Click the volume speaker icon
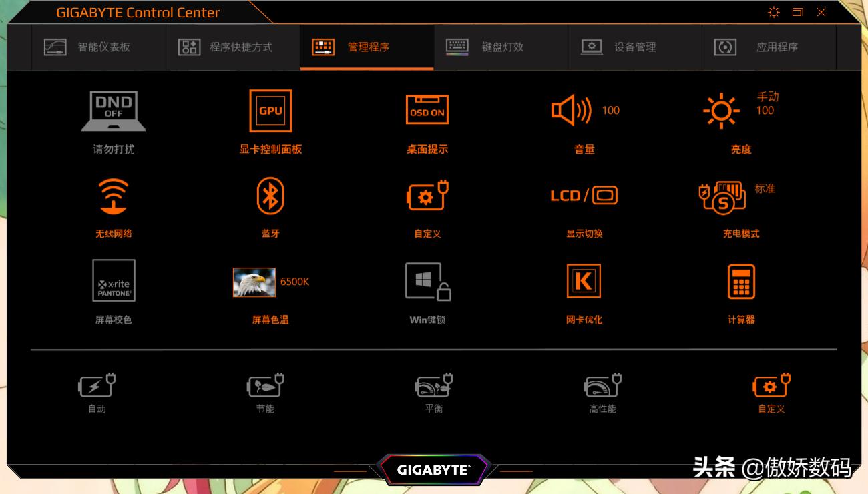Viewport: 868px width, 494px height. click(x=572, y=111)
